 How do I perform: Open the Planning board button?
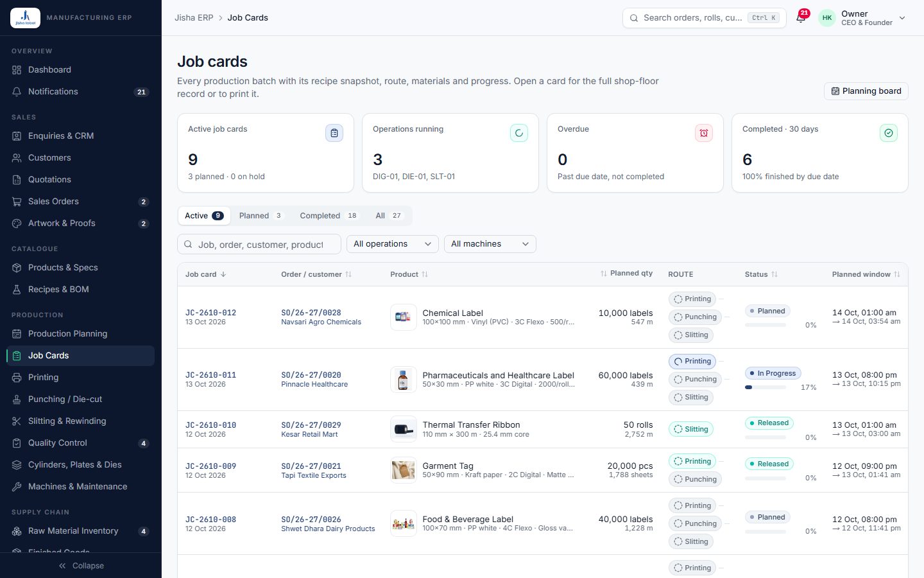pyautogui.click(x=866, y=91)
